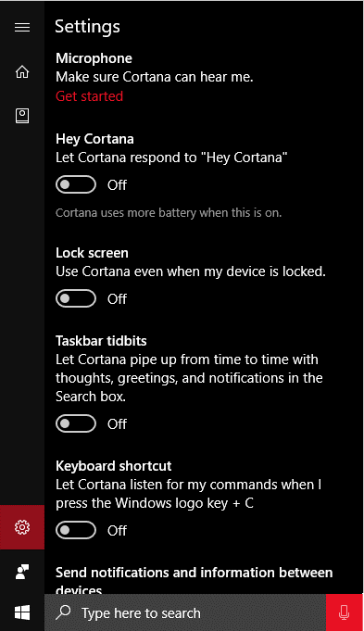This screenshot has width=364, height=631.
Task: Click the Keyboard shortcut heading text
Action: tap(113, 466)
